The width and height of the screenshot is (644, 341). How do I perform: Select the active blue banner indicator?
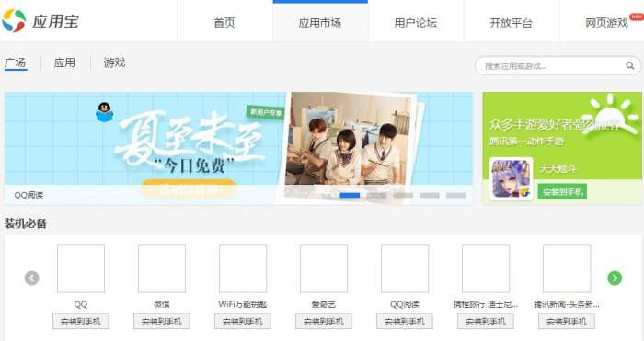pos(350,196)
